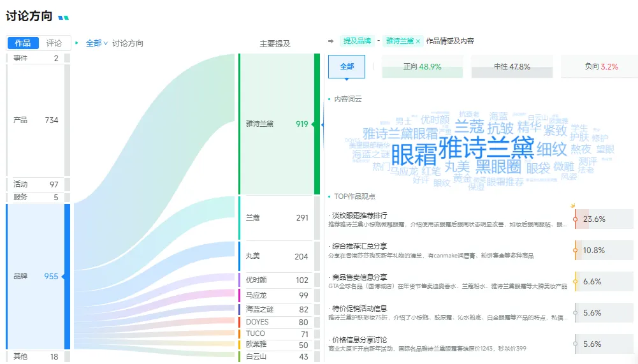Select the 产品 734 category row
Image resolution: width=638 pixels, height=364 pixels.
pos(38,120)
